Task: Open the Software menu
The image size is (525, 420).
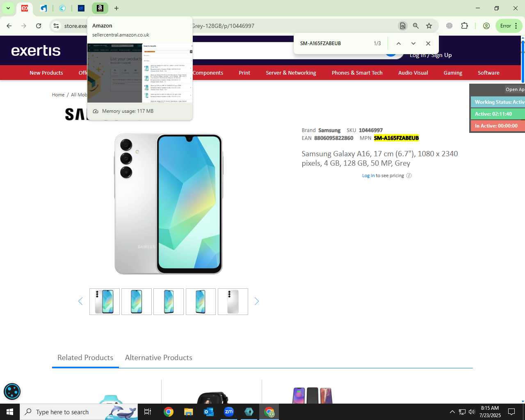Action: click(488, 73)
